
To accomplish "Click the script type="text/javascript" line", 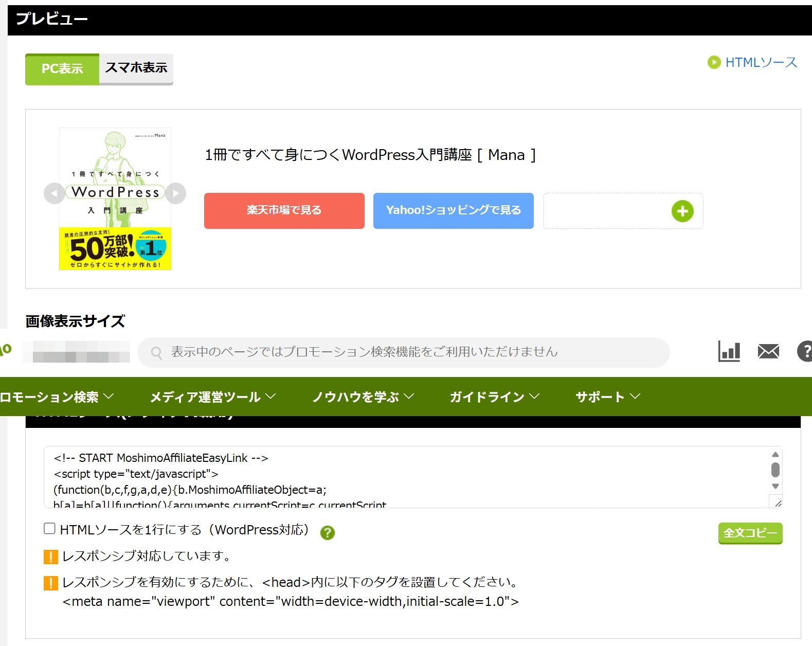I will pyautogui.click(x=136, y=474).
